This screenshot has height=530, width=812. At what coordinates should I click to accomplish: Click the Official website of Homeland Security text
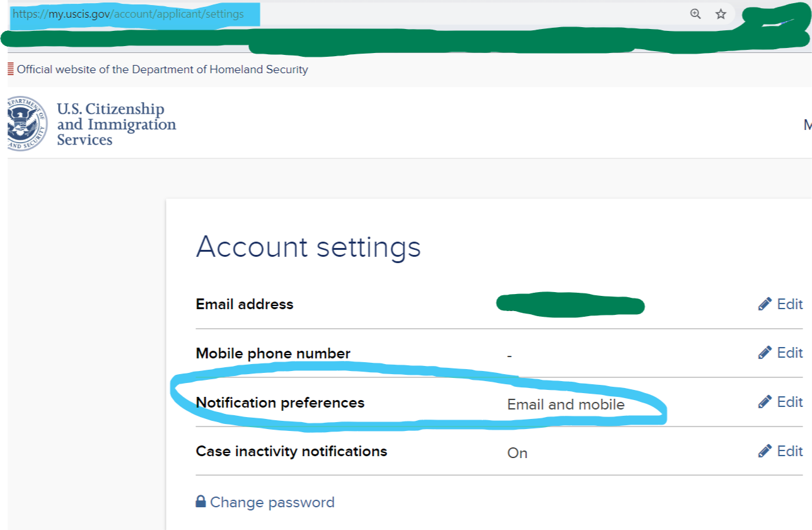pyautogui.click(x=163, y=69)
